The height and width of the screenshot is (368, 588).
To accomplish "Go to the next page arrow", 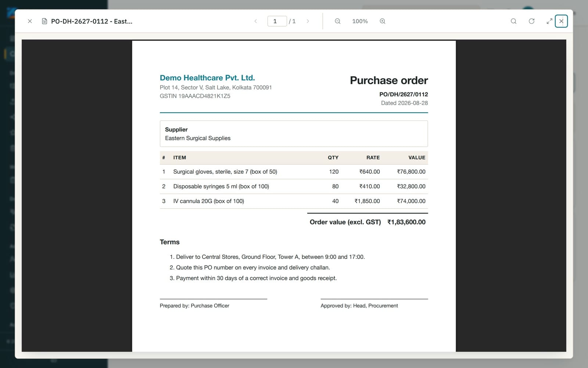I will click(x=308, y=21).
